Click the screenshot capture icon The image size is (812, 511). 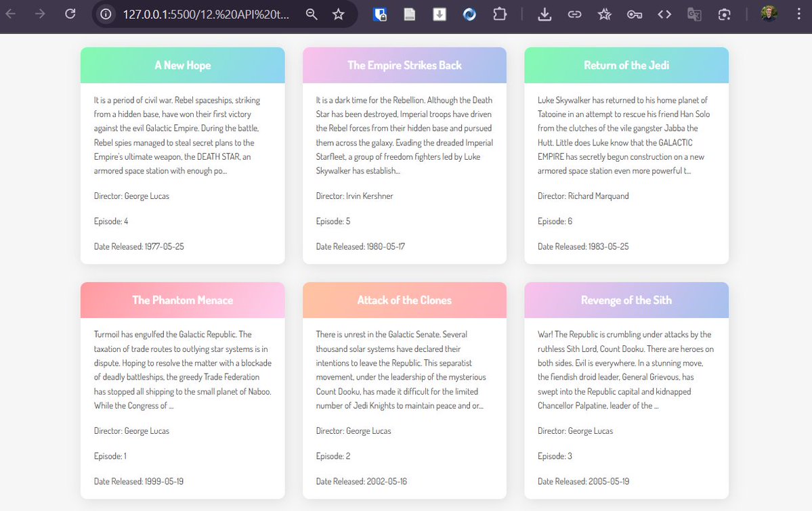724,14
